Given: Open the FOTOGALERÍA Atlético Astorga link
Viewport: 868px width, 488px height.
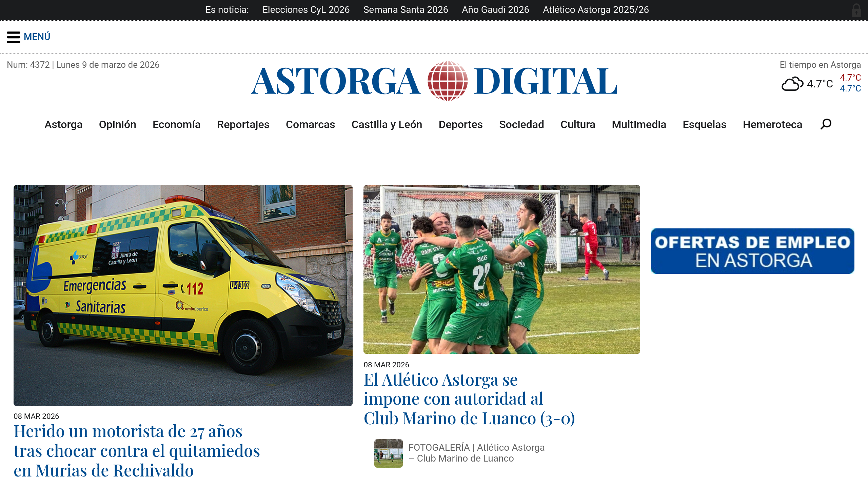Looking at the screenshot, I should pos(476,453).
